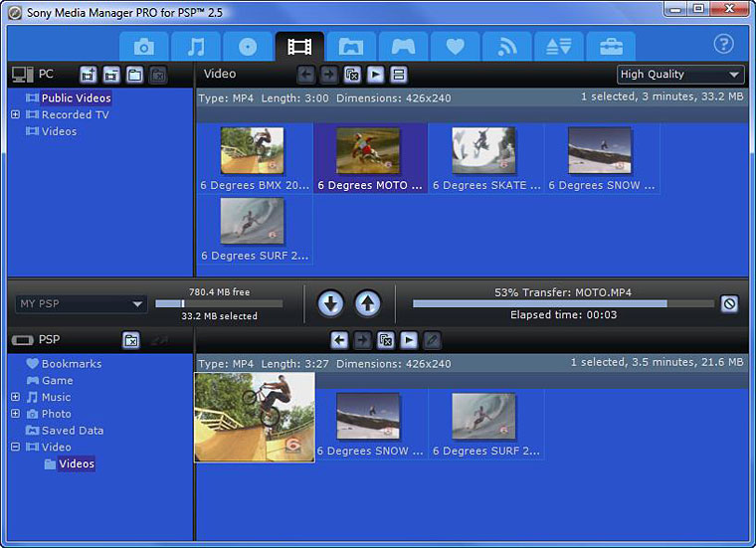The height and width of the screenshot is (548, 756).
Task: Play the selected video in PC Video toolbar
Action: tap(376, 75)
